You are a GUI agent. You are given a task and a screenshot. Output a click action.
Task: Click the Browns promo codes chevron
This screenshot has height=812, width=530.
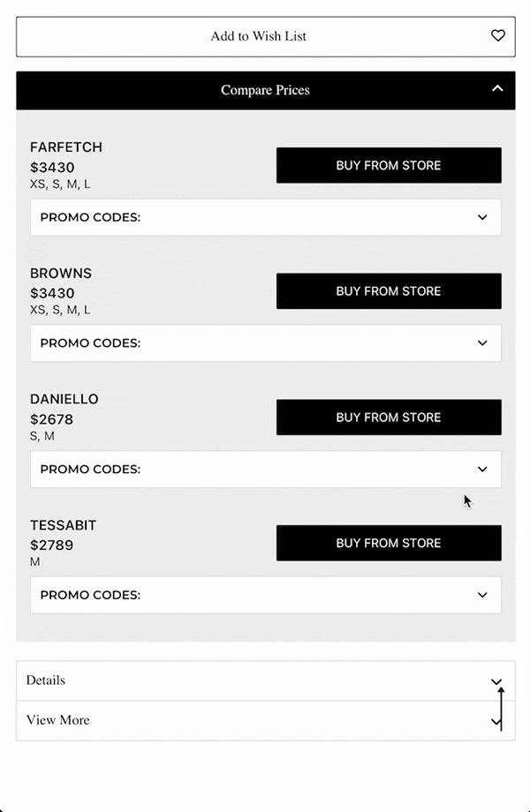482,343
